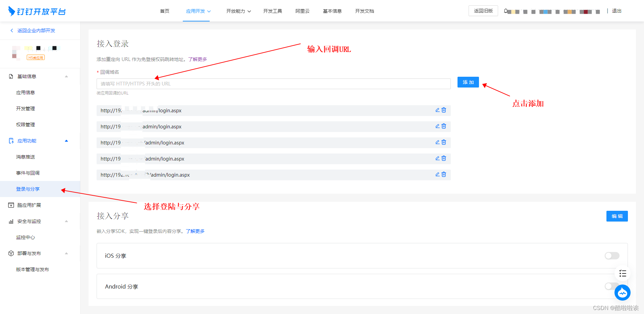This screenshot has width=644, height=314.
Task: Edit the http://192 fifth callback URL
Action: coord(437,174)
